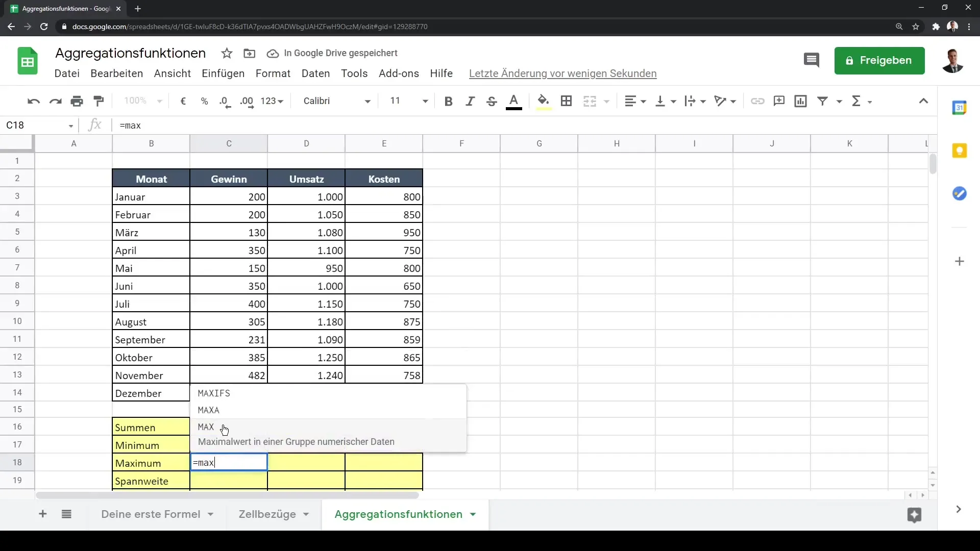Toggle italic formatting
This screenshot has height=551, width=980.
tap(470, 101)
